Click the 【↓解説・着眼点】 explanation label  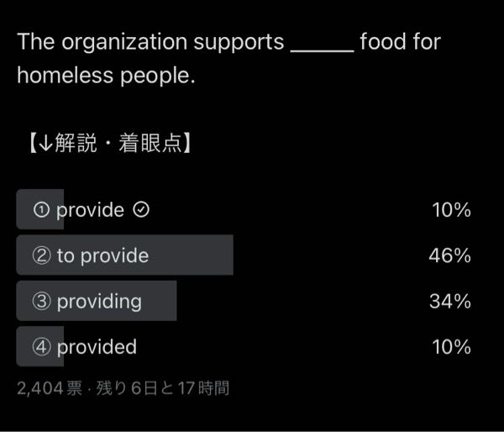(x=110, y=143)
